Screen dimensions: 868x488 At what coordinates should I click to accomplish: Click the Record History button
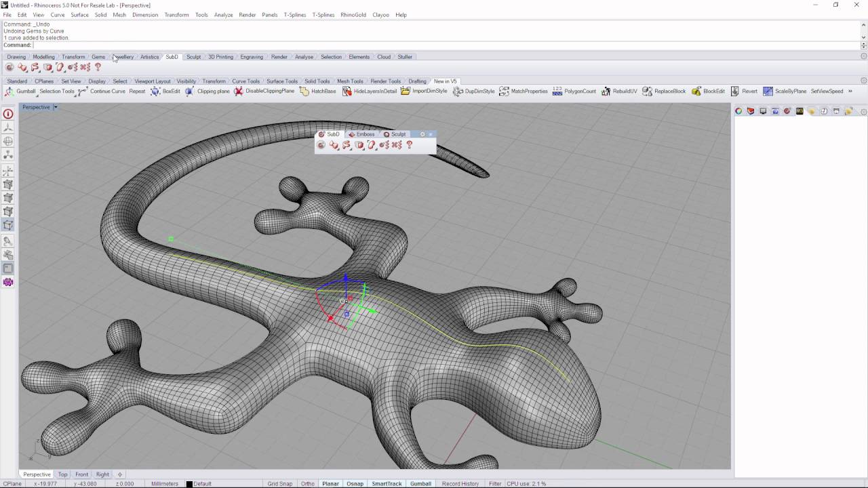[460, 484]
